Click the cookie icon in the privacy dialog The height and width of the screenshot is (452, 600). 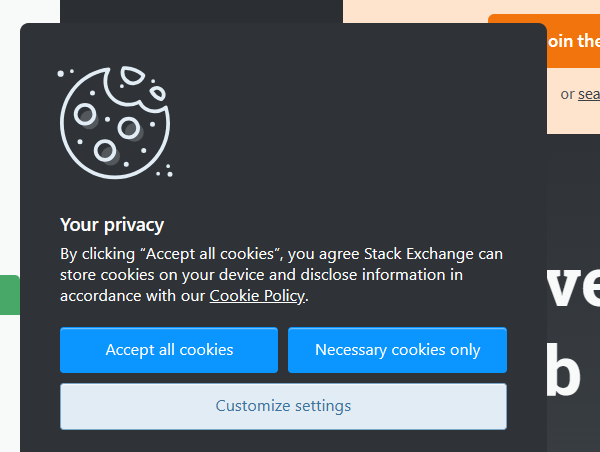[x=115, y=122]
